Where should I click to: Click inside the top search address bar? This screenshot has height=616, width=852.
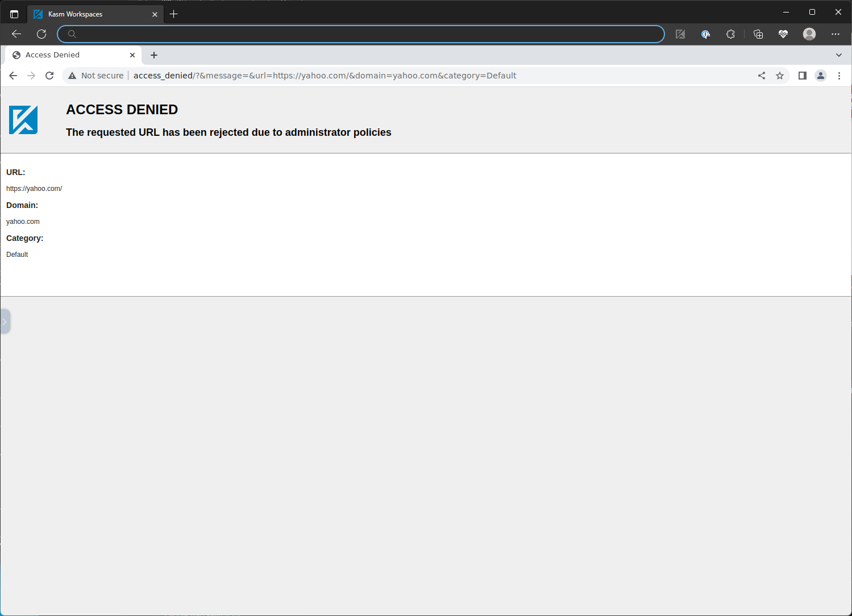[x=360, y=34]
